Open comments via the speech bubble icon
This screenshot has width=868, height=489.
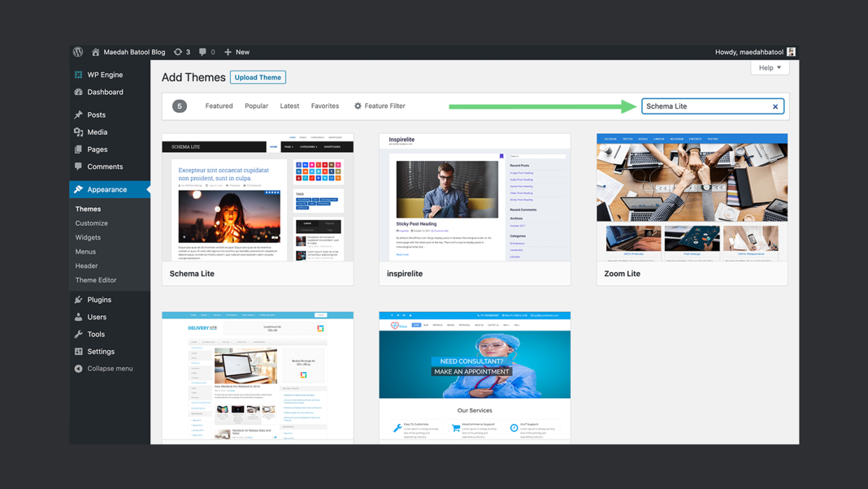[203, 51]
